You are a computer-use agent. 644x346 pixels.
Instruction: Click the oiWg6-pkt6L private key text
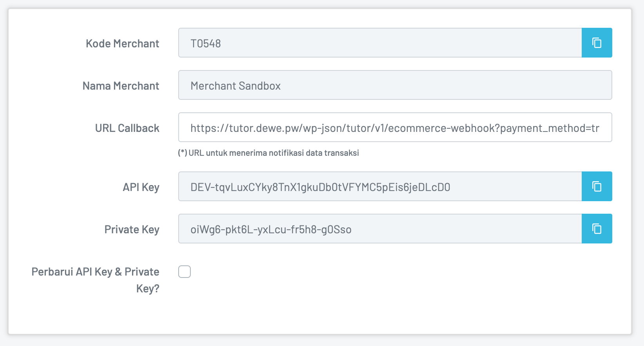(x=271, y=229)
